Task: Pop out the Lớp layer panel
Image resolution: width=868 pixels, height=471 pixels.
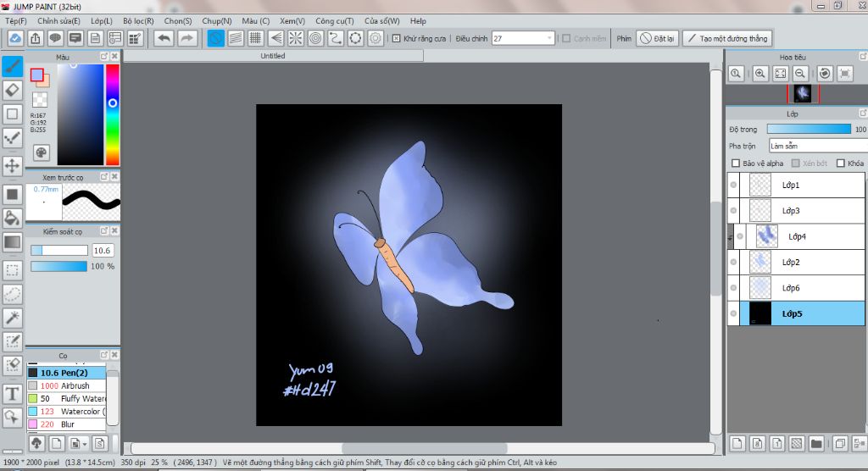Action: click(863, 113)
